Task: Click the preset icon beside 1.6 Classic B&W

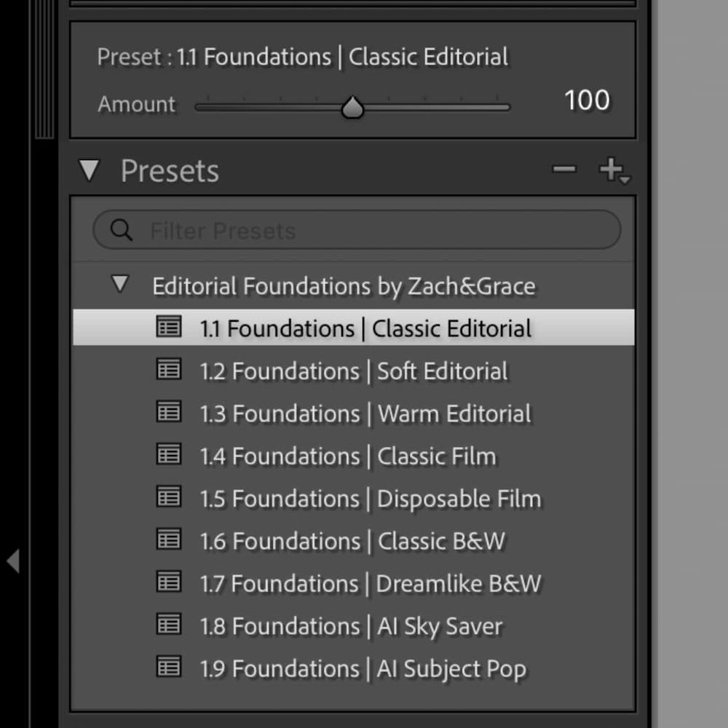Action: (x=169, y=539)
